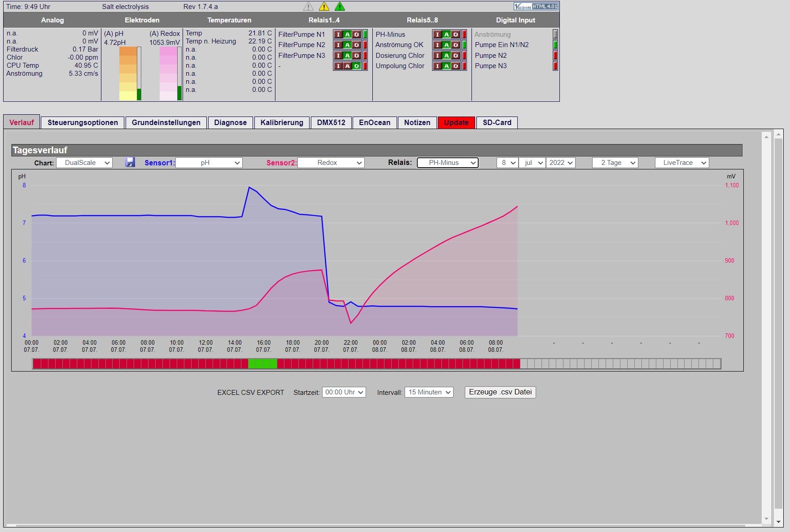Set Umpolung Chlor relay to O
Viewport: 790px width, 532px height.
(x=455, y=66)
